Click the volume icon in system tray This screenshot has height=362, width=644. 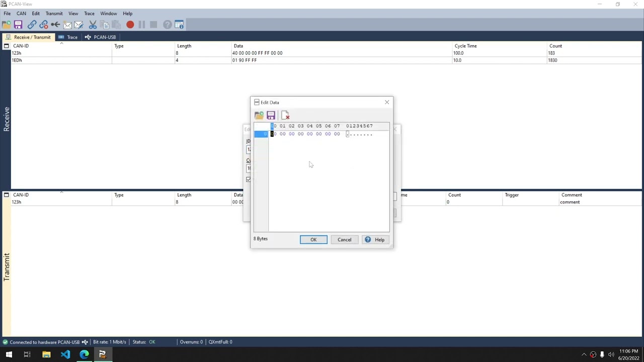[611, 354]
